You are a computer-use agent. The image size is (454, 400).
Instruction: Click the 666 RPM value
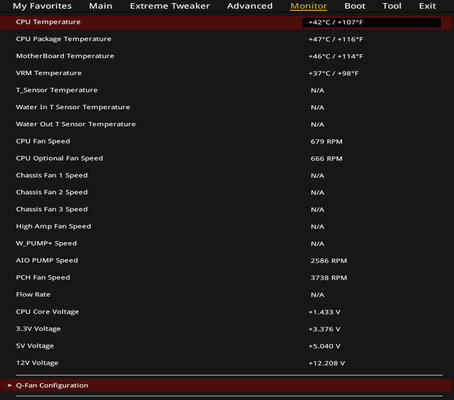click(326, 158)
